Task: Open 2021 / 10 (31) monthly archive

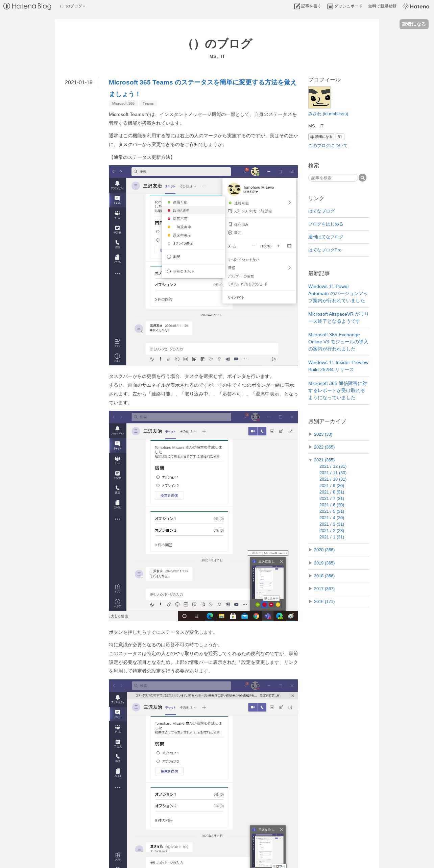Action: [x=333, y=479]
